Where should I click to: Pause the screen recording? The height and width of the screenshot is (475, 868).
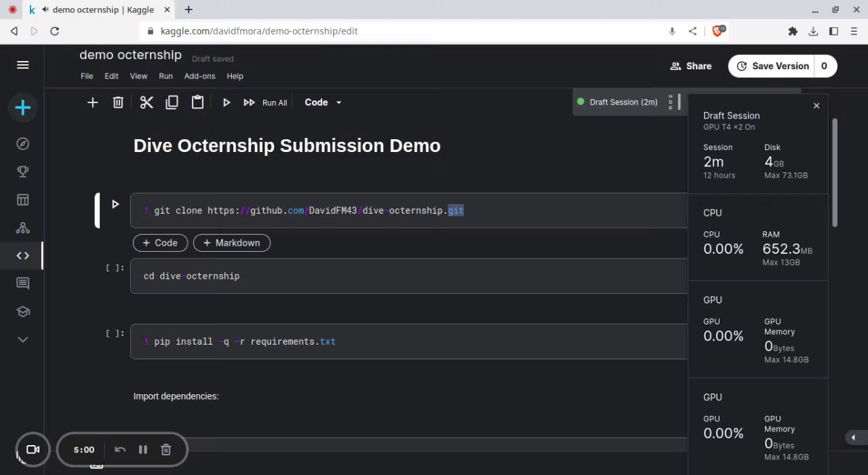click(x=143, y=449)
